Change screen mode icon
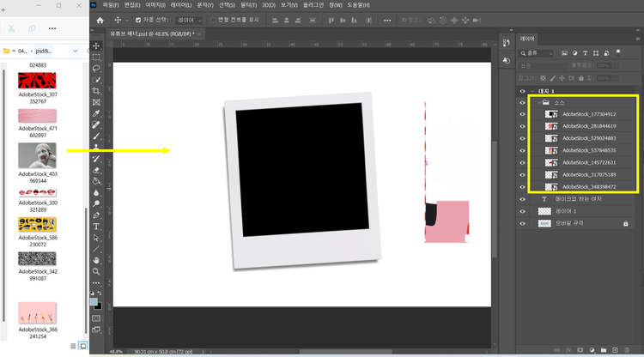The image size is (644, 357). (x=96, y=330)
